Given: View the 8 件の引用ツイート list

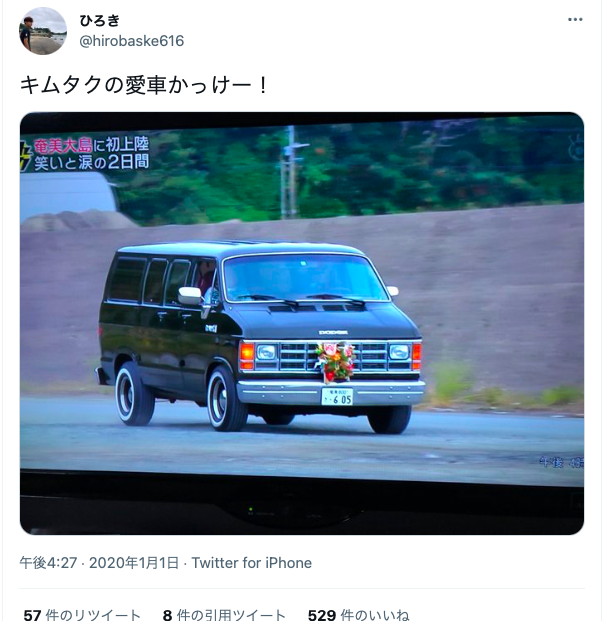Looking at the screenshot, I should tap(224, 614).
